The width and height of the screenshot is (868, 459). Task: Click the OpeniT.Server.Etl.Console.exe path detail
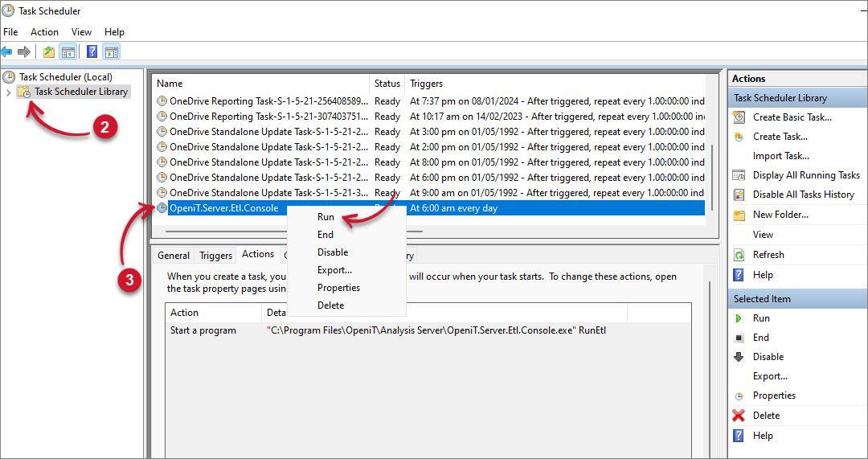pos(436,330)
